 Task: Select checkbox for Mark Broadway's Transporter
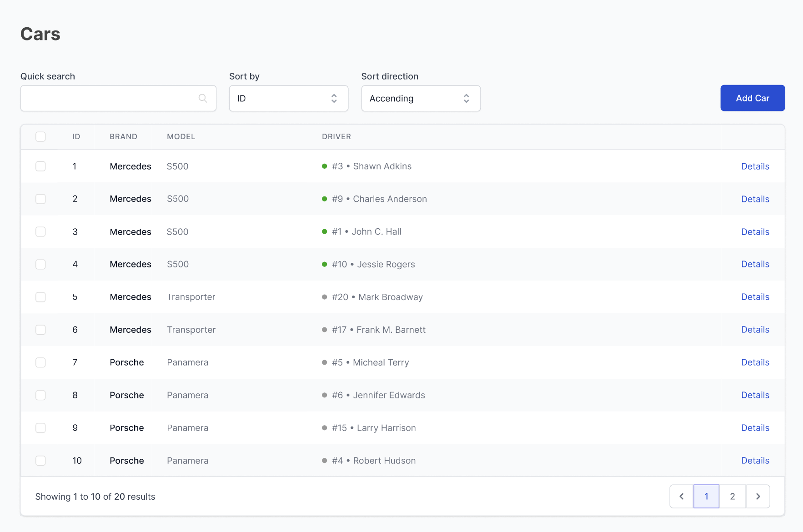[x=40, y=297]
